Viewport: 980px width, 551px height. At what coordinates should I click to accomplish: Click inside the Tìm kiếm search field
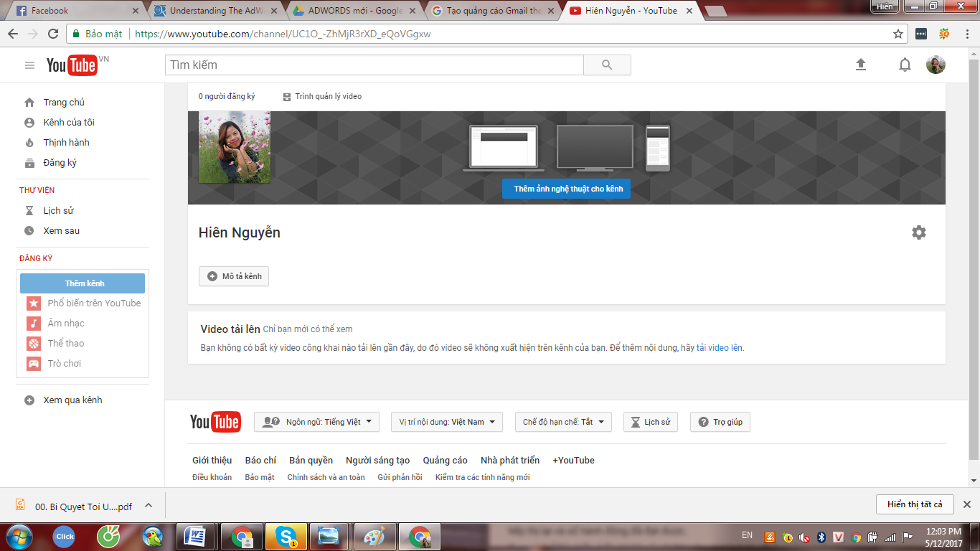(x=373, y=65)
